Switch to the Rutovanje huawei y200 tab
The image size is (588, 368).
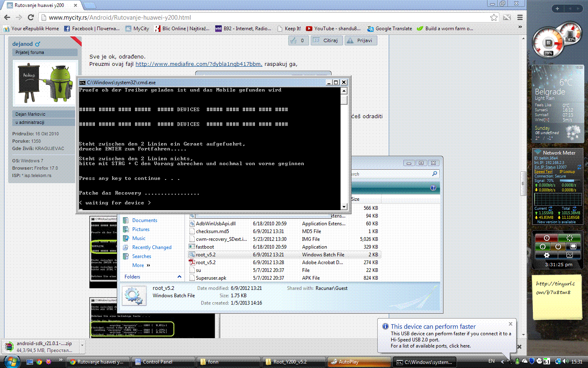(39, 5)
